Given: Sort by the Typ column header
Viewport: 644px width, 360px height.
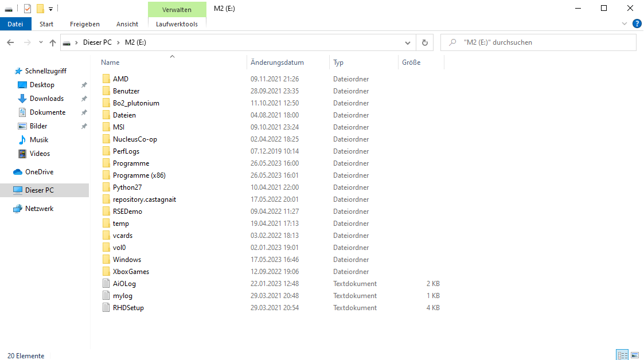Looking at the screenshot, I should click(338, 62).
